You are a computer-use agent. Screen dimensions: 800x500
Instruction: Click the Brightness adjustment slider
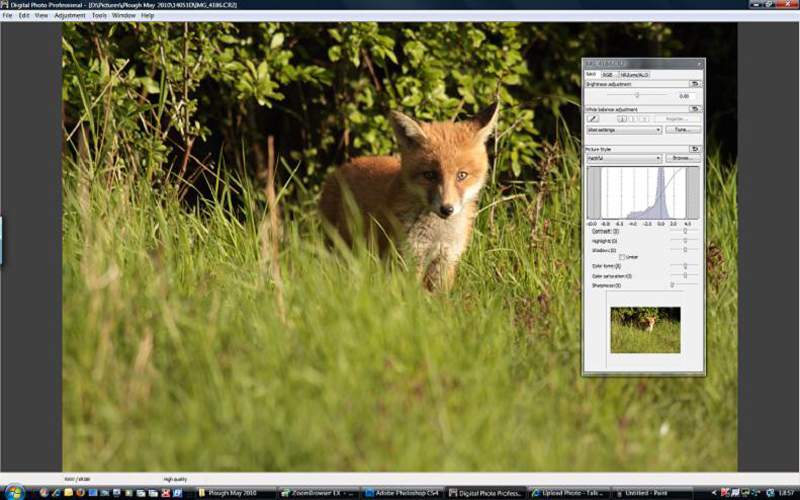pyautogui.click(x=637, y=95)
